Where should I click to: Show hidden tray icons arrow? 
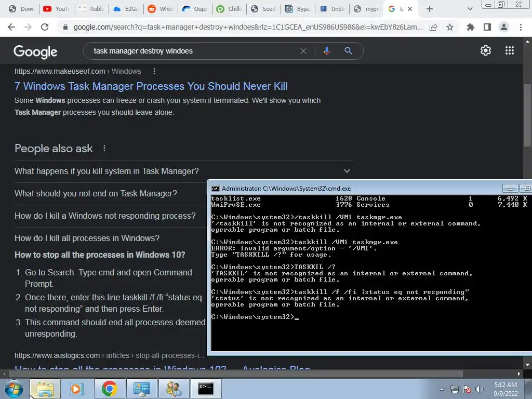(442, 389)
